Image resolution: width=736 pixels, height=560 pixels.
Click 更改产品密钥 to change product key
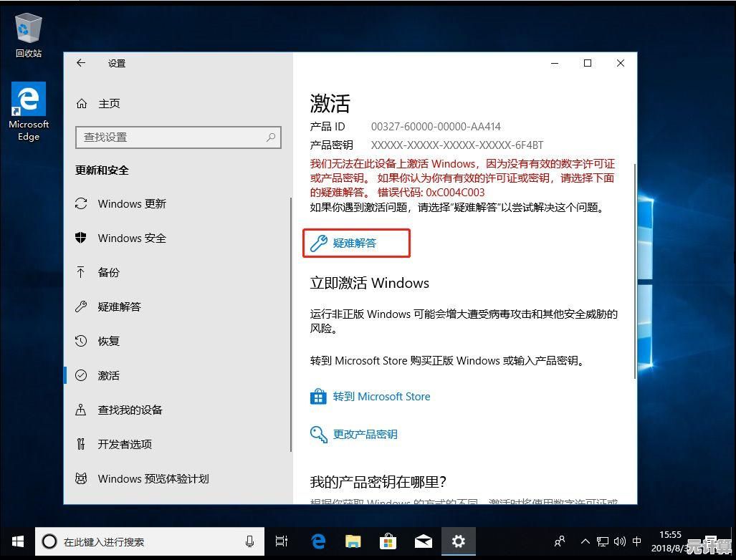pyautogui.click(x=364, y=435)
